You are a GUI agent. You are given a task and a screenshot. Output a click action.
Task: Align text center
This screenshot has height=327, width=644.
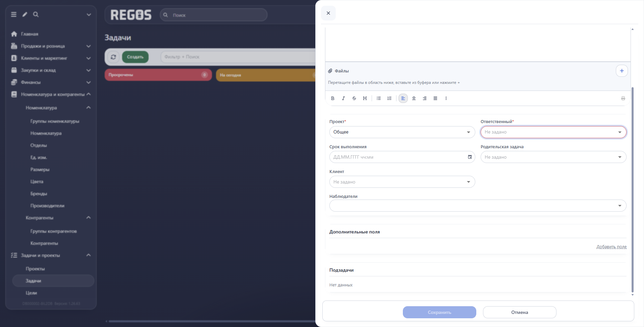point(414,98)
